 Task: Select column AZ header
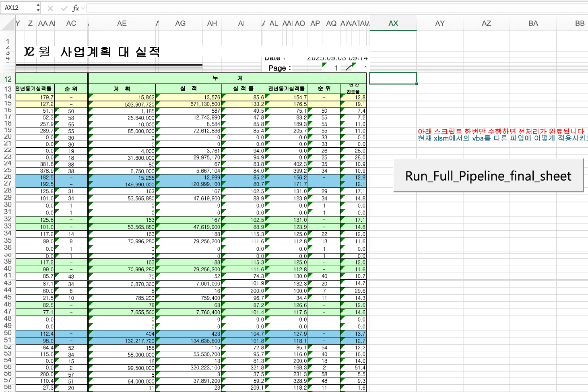[486, 23]
